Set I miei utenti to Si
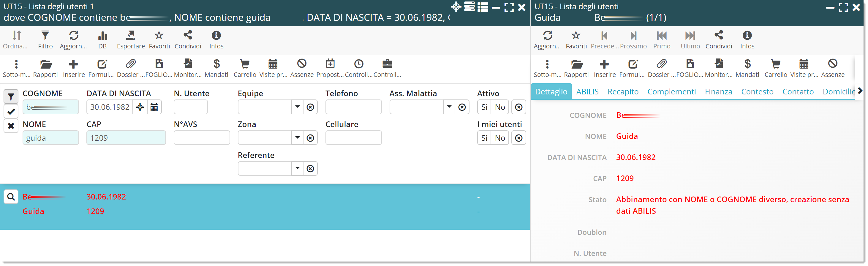This screenshot has width=868, height=266. tap(484, 138)
